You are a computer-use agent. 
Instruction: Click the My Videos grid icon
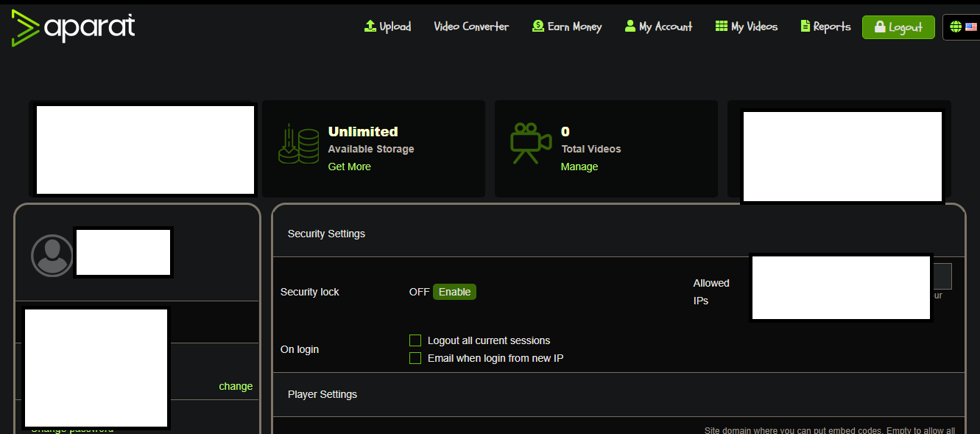[722, 26]
